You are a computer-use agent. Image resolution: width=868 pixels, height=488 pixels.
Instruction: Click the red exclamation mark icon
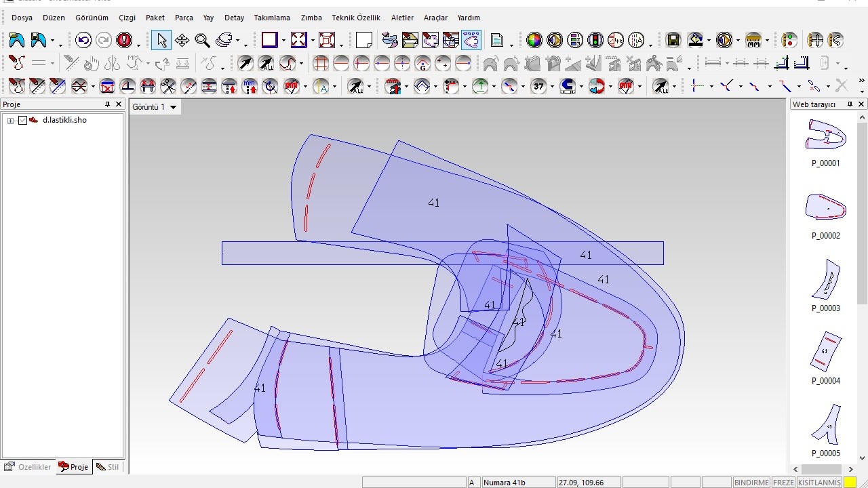coord(124,41)
